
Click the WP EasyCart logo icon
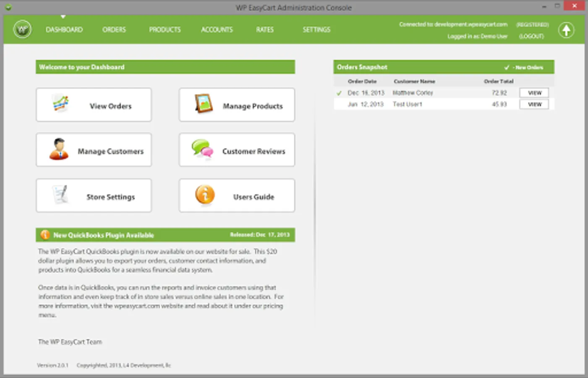[22, 29]
